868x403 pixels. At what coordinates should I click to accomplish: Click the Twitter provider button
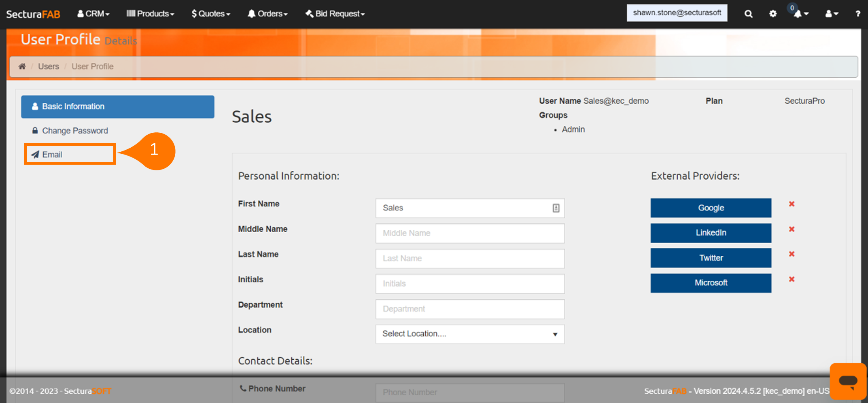(711, 258)
